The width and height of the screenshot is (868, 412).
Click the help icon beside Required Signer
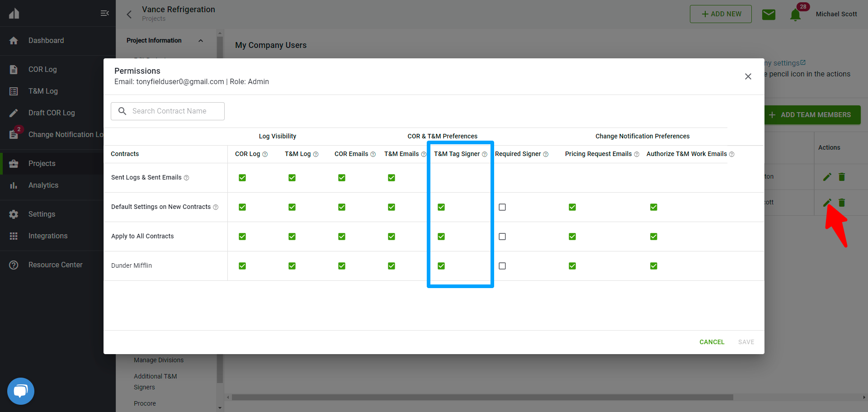546,155
